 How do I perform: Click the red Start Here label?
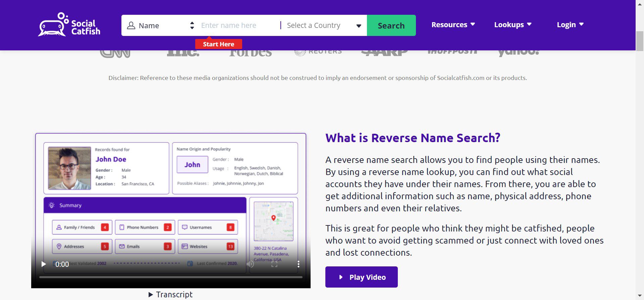pyautogui.click(x=218, y=44)
